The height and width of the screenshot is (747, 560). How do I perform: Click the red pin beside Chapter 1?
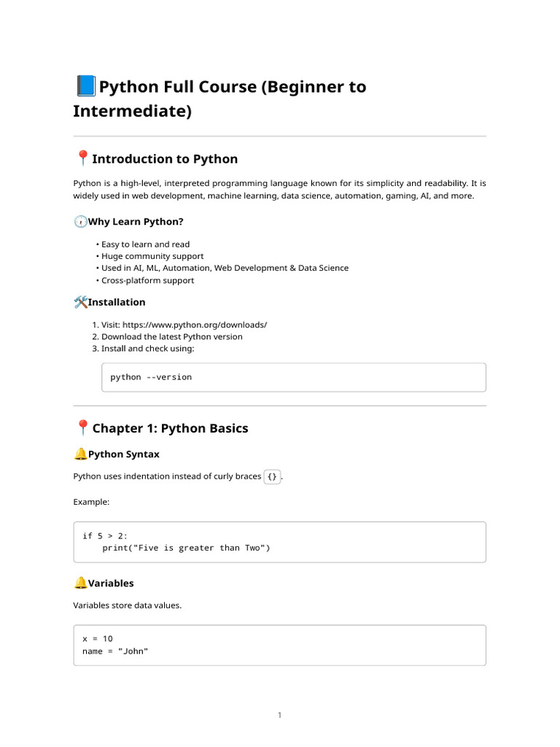pyautogui.click(x=82, y=427)
